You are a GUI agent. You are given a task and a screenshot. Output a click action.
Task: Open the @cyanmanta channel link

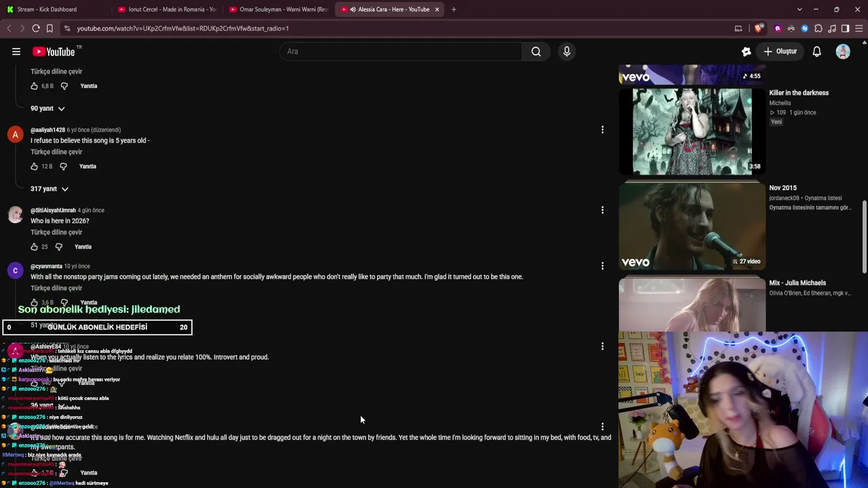point(46,266)
